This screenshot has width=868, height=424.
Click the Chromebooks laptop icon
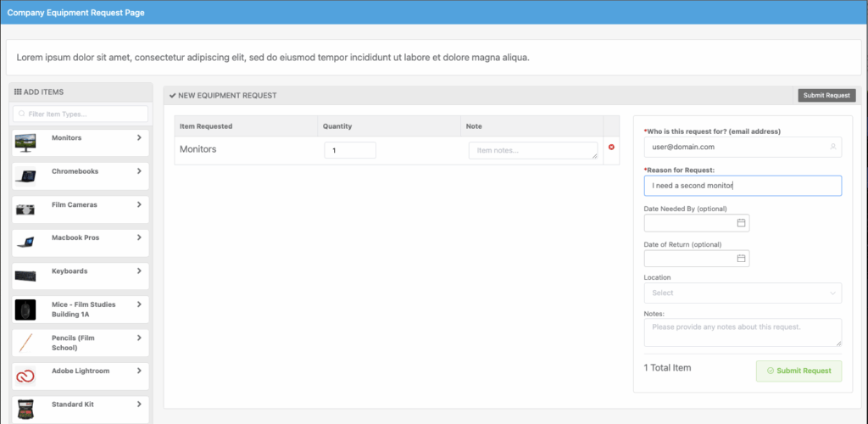[x=25, y=176]
